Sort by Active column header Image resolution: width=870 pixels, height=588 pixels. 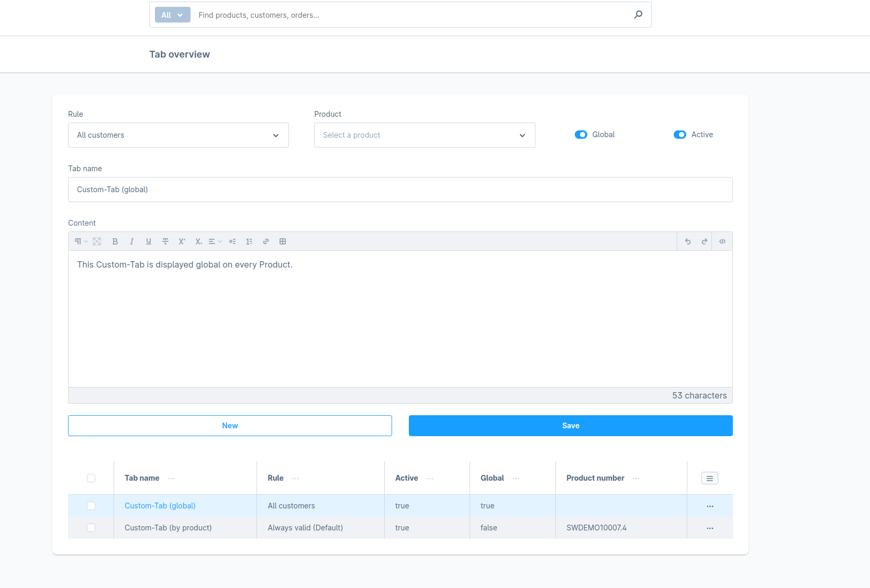click(407, 478)
